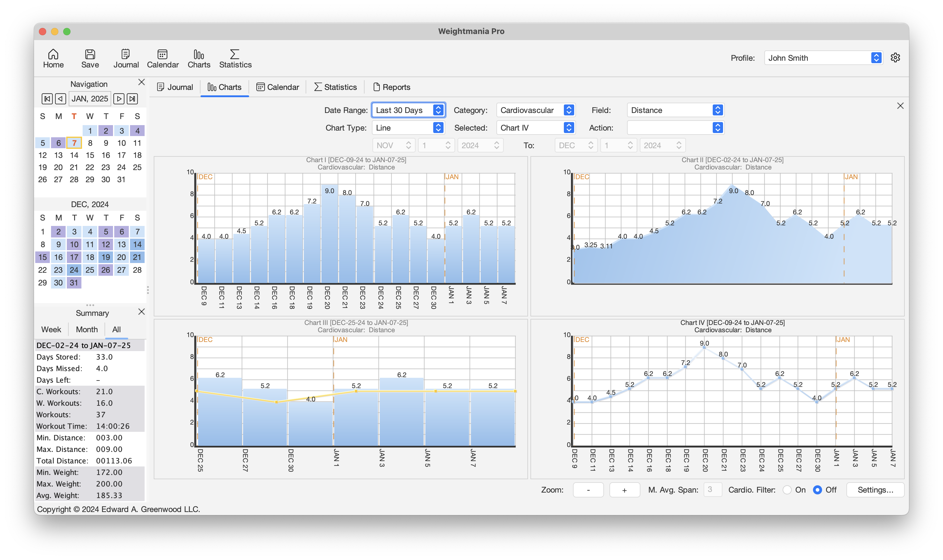Screen dimensions: 943x560
Task: Select December 15 in the calendar
Action: click(43, 257)
